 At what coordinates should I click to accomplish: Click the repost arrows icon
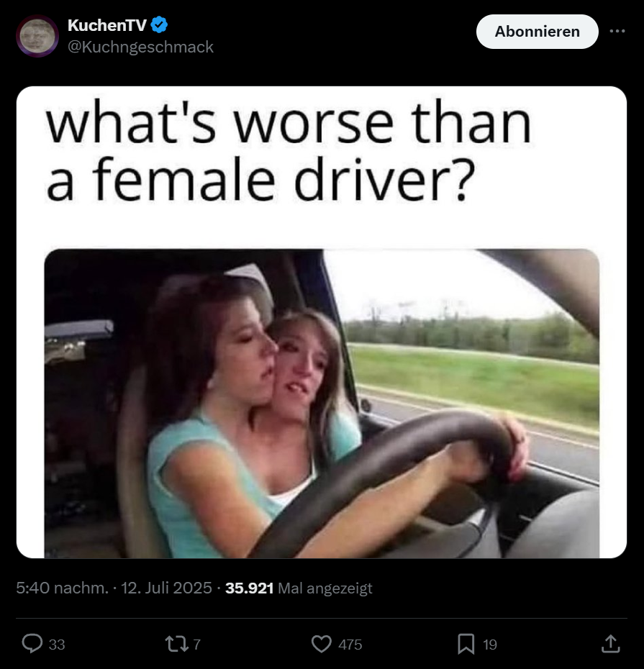(x=177, y=644)
